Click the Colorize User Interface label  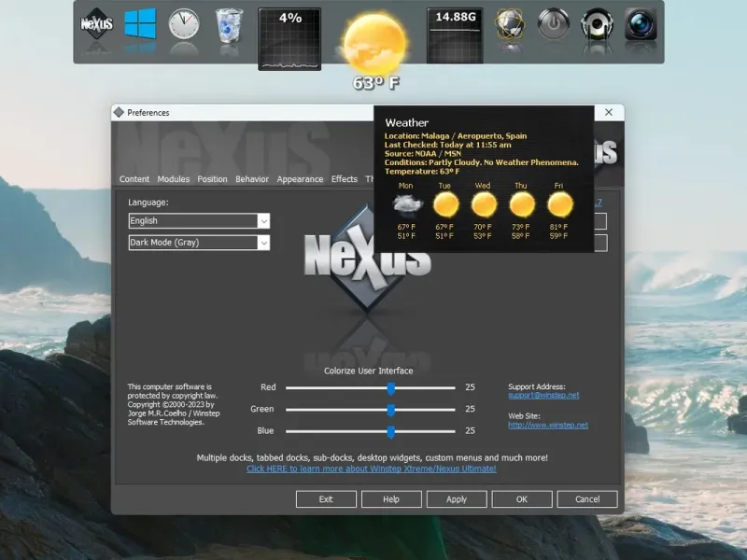pos(368,371)
